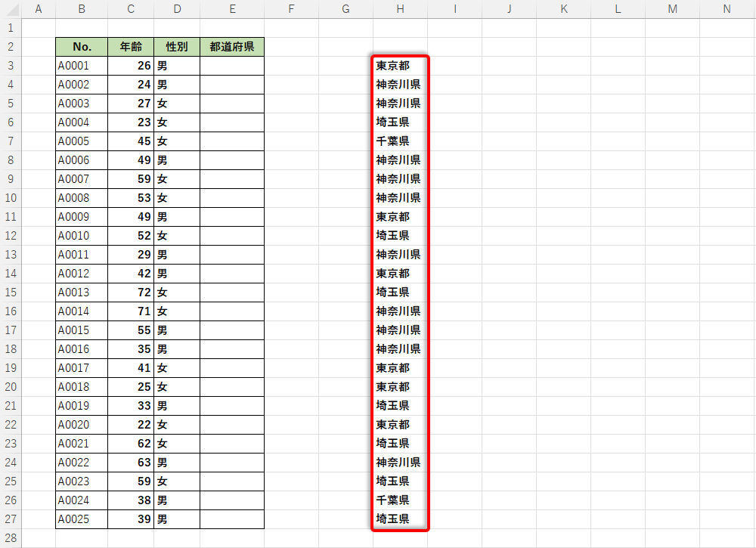Image resolution: width=756 pixels, height=548 pixels.
Task: Click the No. header cell
Action: click(82, 47)
